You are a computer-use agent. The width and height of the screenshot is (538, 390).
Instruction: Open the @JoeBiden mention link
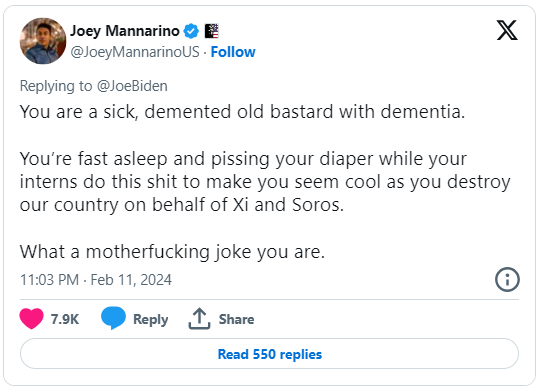[132, 86]
